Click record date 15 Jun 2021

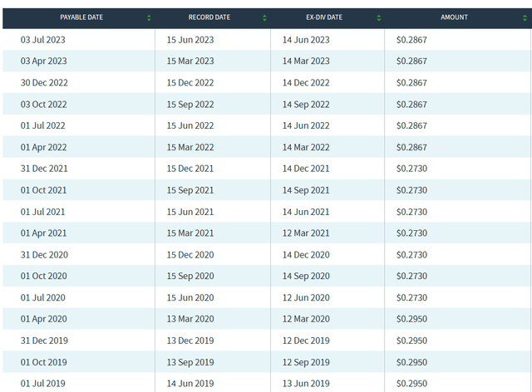pos(190,212)
